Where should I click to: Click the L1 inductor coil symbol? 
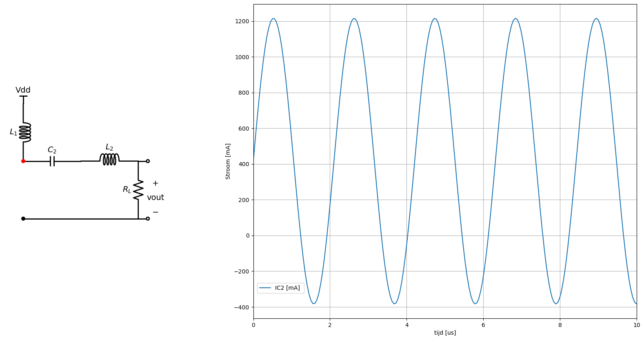coord(25,132)
